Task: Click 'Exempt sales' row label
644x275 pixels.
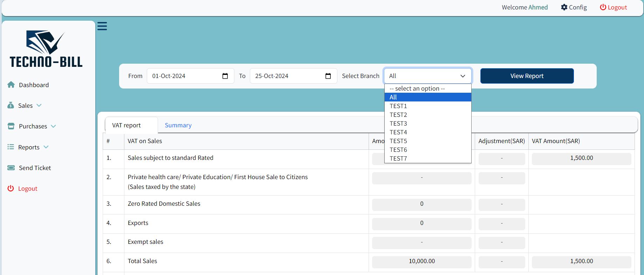Action: tap(145, 242)
